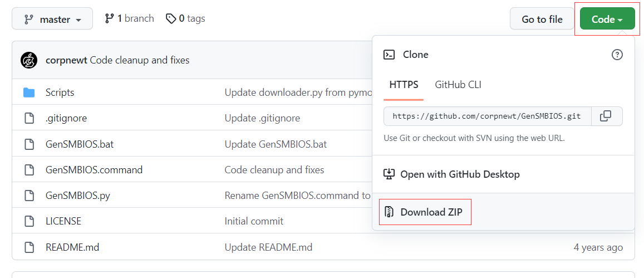The image size is (644, 278).
Task: Click the terminal icon beside Clone
Action: (x=390, y=55)
